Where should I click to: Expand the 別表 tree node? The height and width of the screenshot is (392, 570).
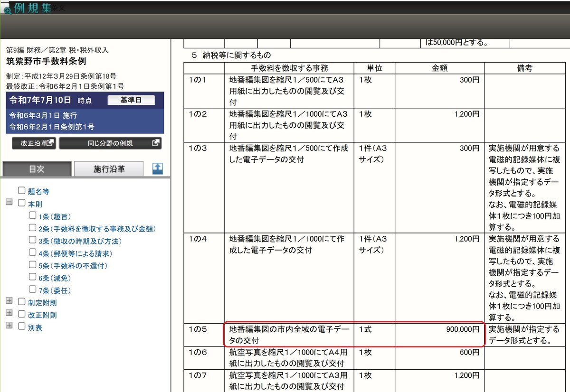pyautogui.click(x=9, y=325)
